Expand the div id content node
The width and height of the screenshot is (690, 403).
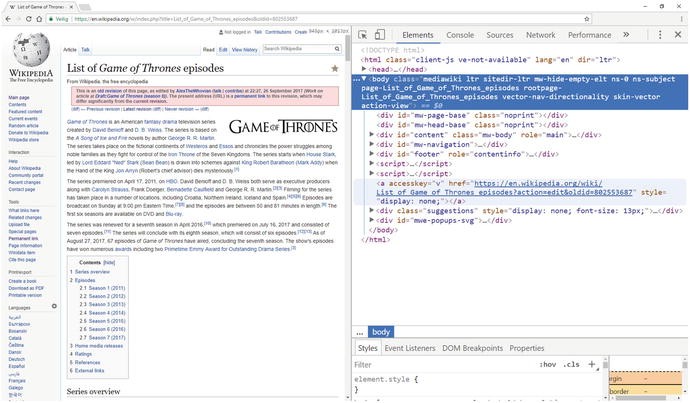371,135
